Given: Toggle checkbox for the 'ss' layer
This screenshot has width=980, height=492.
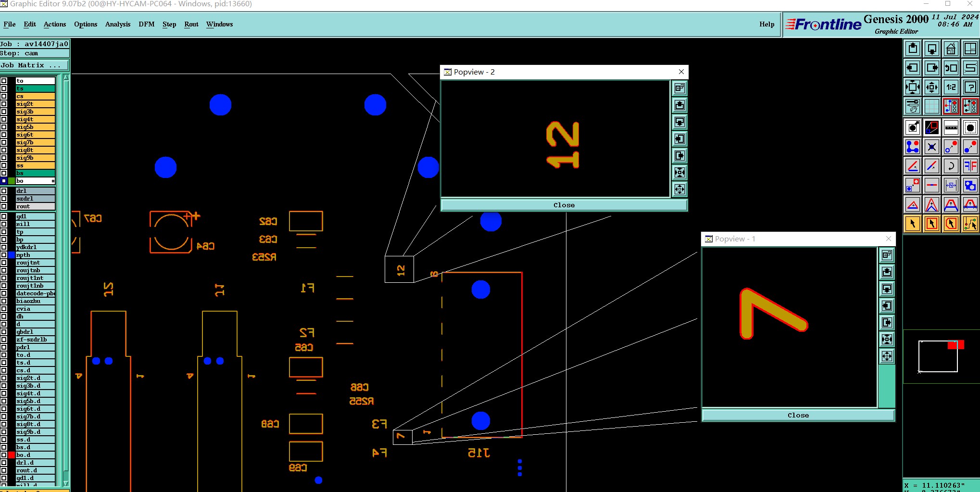Looking at the screenshot, I should coord(4,165).
